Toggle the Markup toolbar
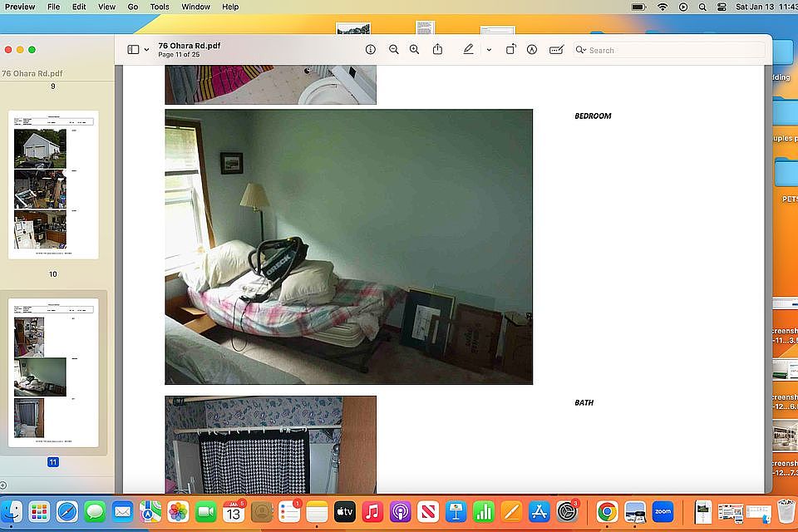Viewport: 798px width, 532px height. (x=532, y=50)
